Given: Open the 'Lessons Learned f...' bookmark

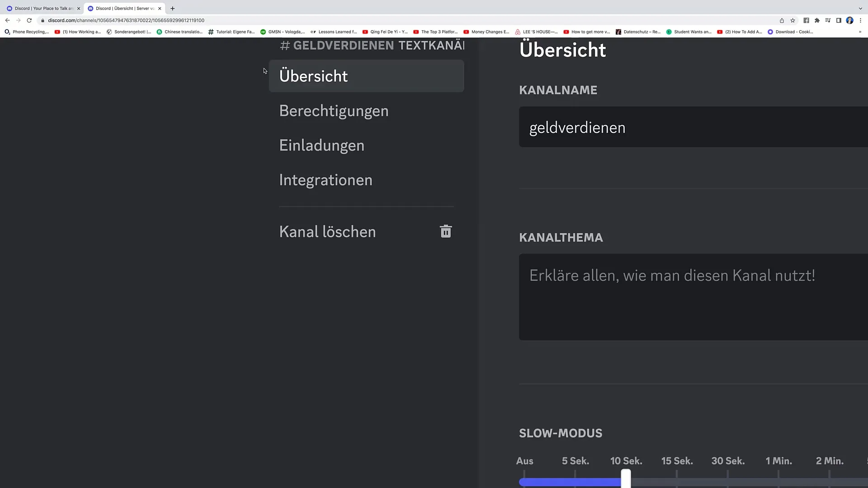Looking at the screenshot, I should pos(334,32).
